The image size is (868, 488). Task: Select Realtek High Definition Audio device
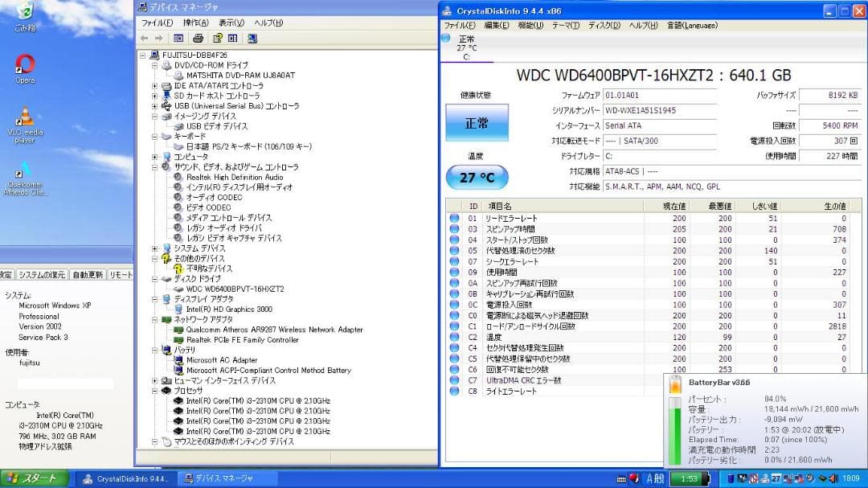click(x=235, y=177)
